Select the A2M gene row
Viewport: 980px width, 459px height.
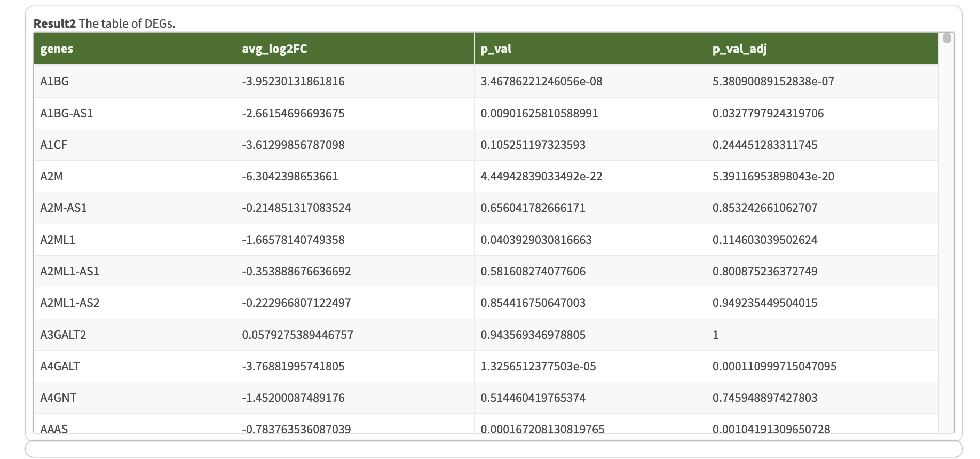pyautogui.click(x=51, y=176)
